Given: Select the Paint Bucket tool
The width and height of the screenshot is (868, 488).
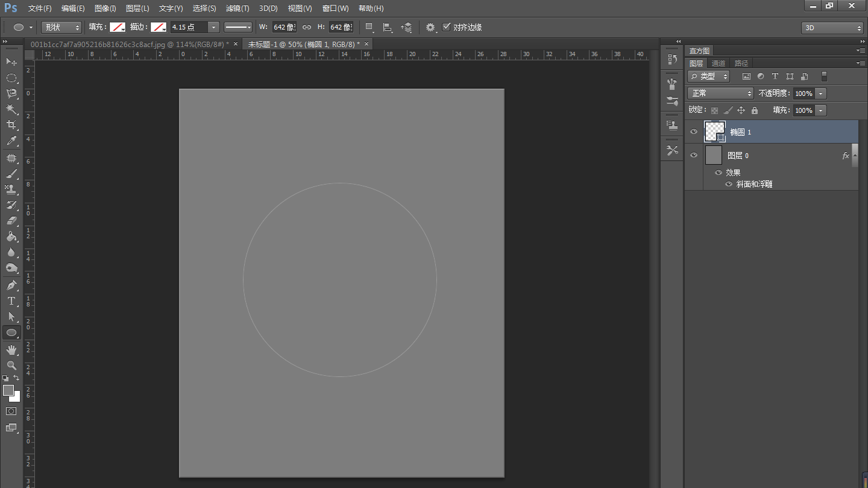Looking at the screenshot, I should (x=11, y=236).
